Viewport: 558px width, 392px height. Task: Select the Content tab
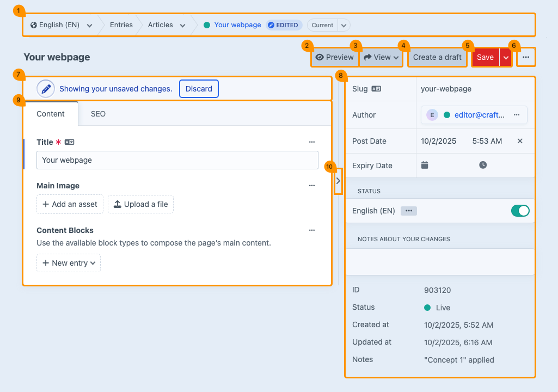pyautogui.click(x=51, y=114)
